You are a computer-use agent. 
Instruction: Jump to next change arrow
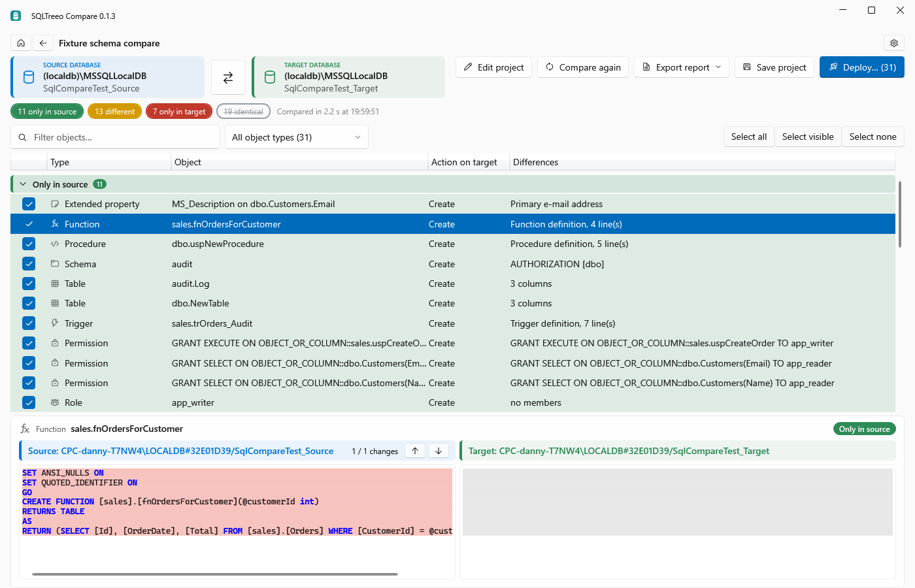(x=439, y=451)
